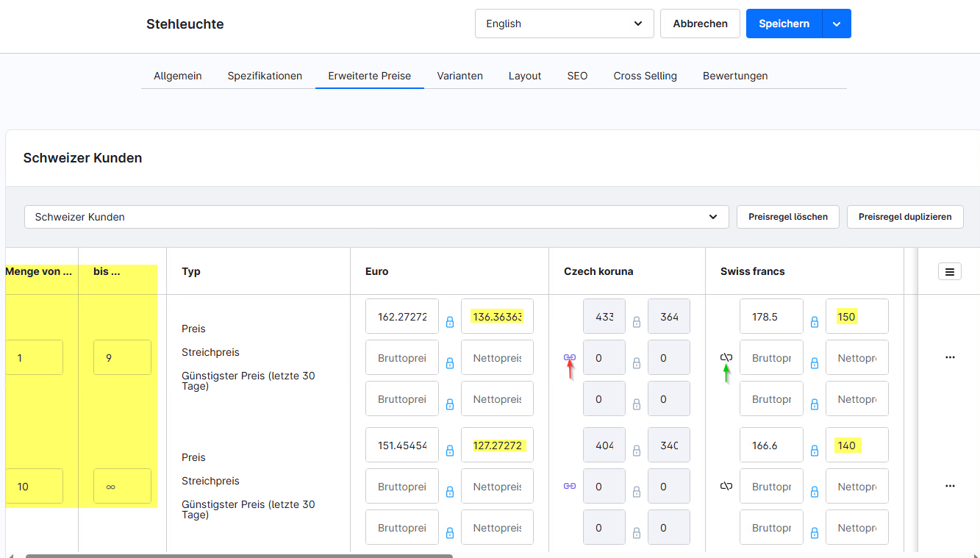Screen dimensions: 980x558
Task: Open three-dot menu for quantity 10–∞ row
Action: click(950, 486)
